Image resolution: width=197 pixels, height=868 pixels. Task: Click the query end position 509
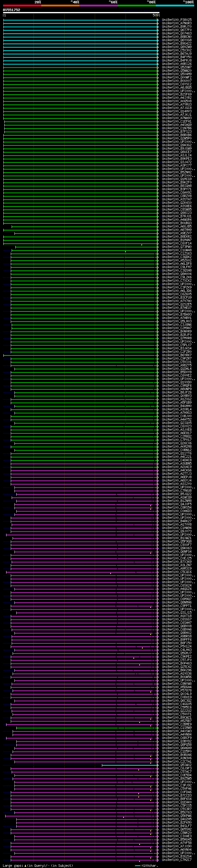(x=155, y=15)
